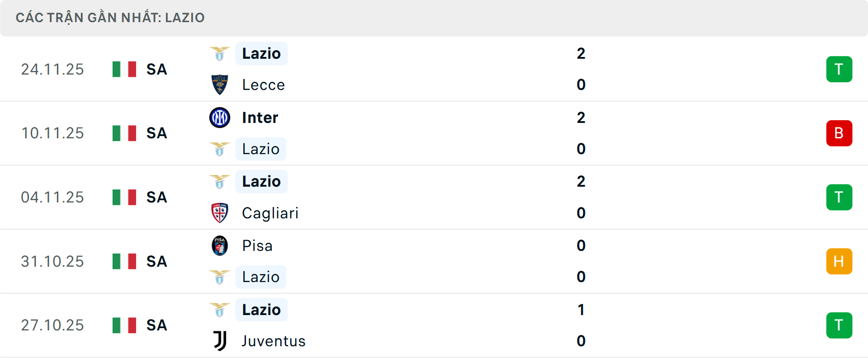Click SA league label on 04.11.25 row
The image size is (868, 358).
(x=157, y=198)
